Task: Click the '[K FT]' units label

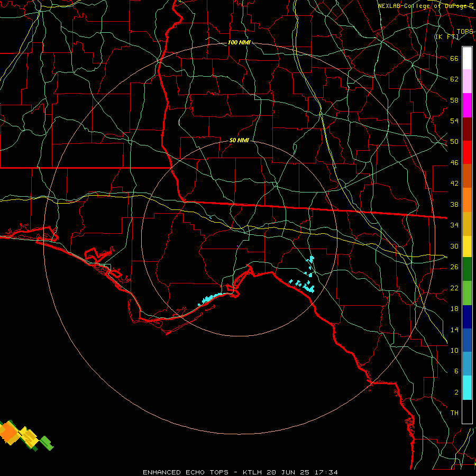Action: pos(447,36)
